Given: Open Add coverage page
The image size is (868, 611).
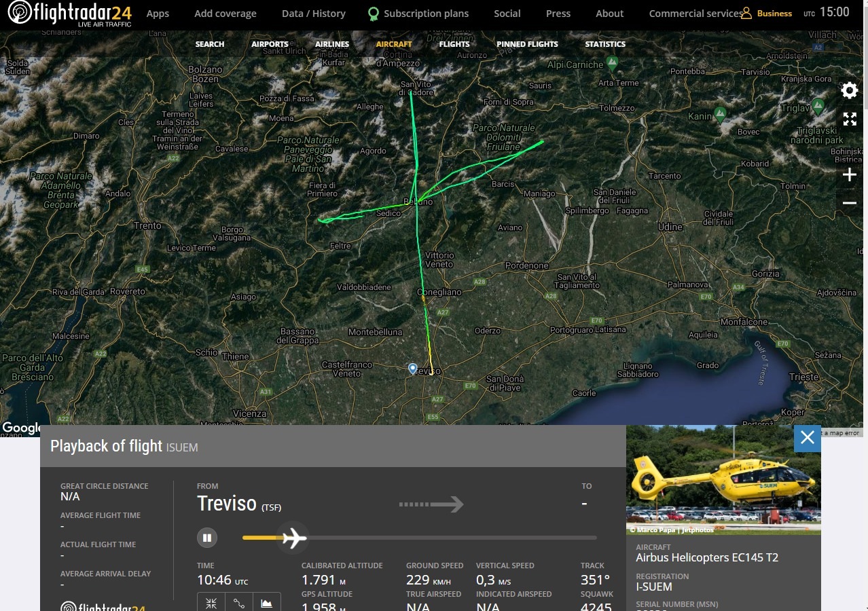Looking at the screenshot, I should pyautogui.click(x=225, y=14).
